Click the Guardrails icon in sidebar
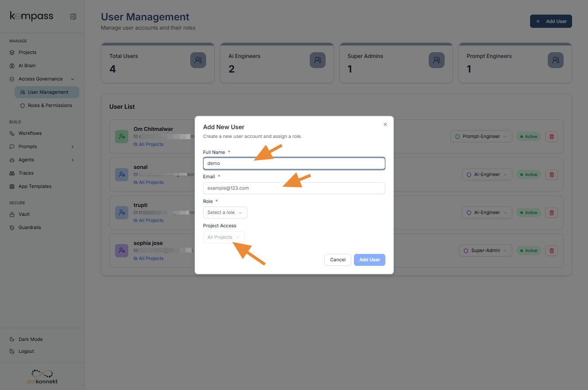This screenshot has width=588, height=390. point(12,228)
